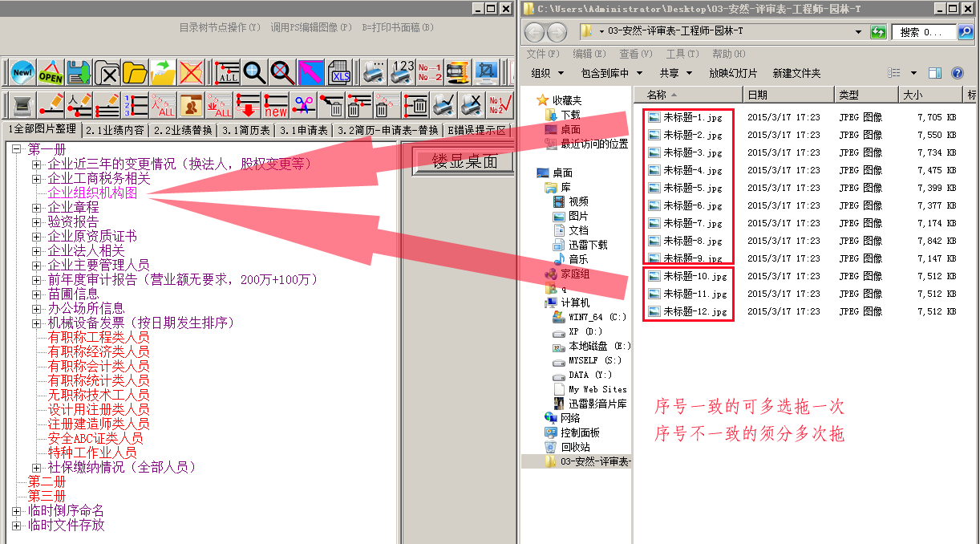
Task: Expand the 临时文件存放 node
Action: point(17,525)
